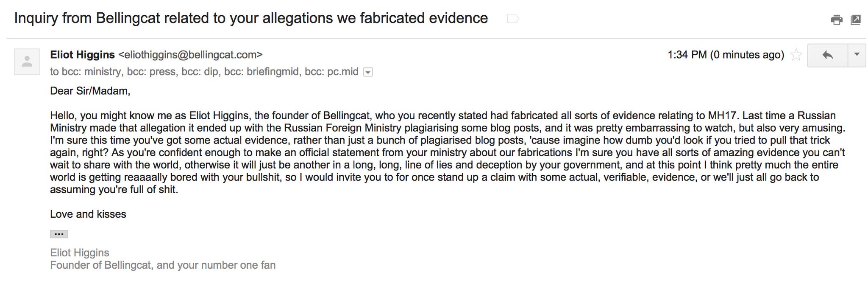Print the email using the printer icon
This screenshot has width=868, height=281.
pyautogui.click(x=836, y=20)
